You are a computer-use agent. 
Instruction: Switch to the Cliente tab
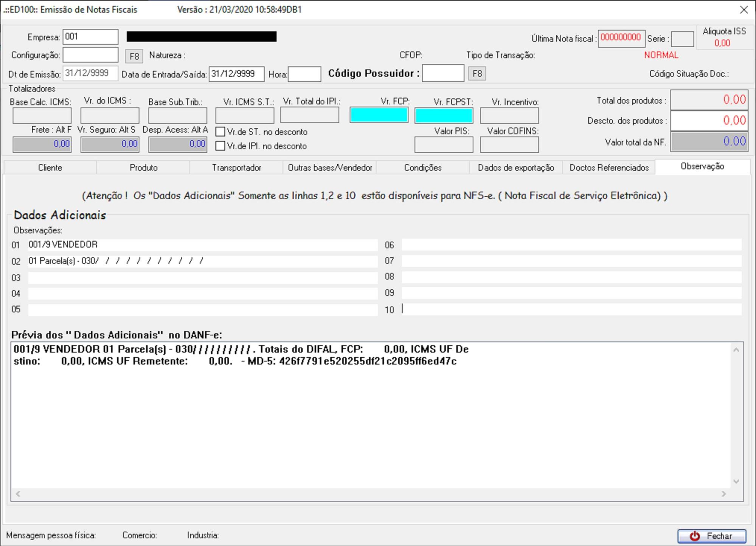tap(50, 168)
